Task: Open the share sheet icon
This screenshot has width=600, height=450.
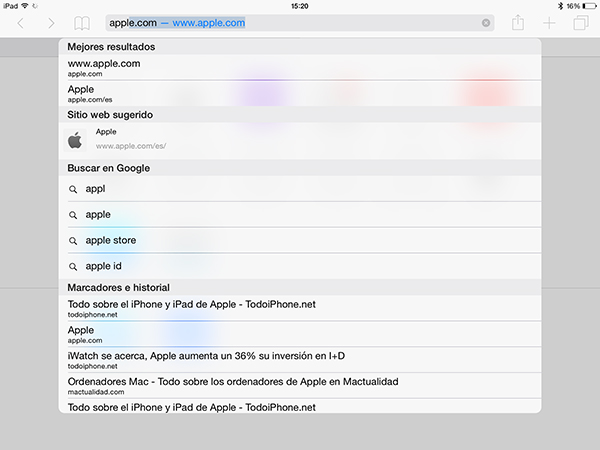Action: (x=518, y=23)
